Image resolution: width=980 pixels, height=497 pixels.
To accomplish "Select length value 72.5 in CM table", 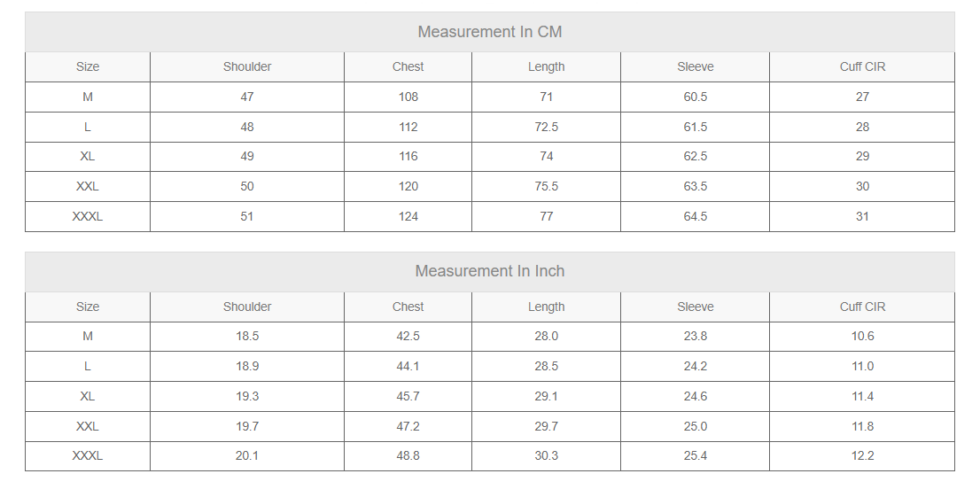I will (546, 127).
